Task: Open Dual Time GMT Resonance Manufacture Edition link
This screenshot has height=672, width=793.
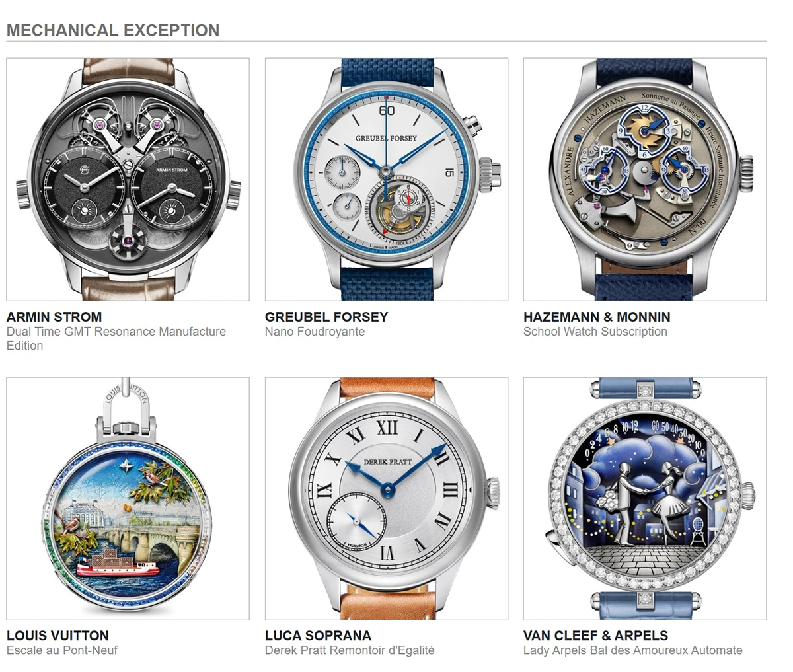Action: (x=116, y=338)
